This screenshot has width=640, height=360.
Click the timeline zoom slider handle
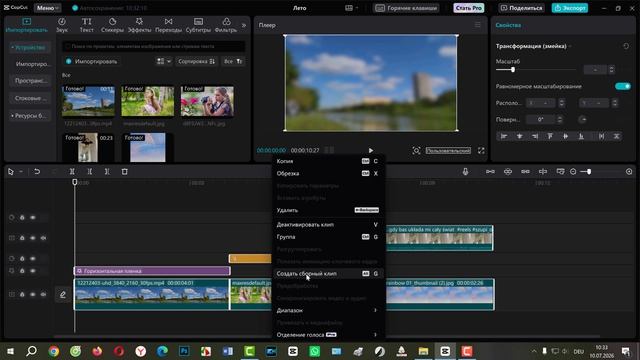pos(589,172)
